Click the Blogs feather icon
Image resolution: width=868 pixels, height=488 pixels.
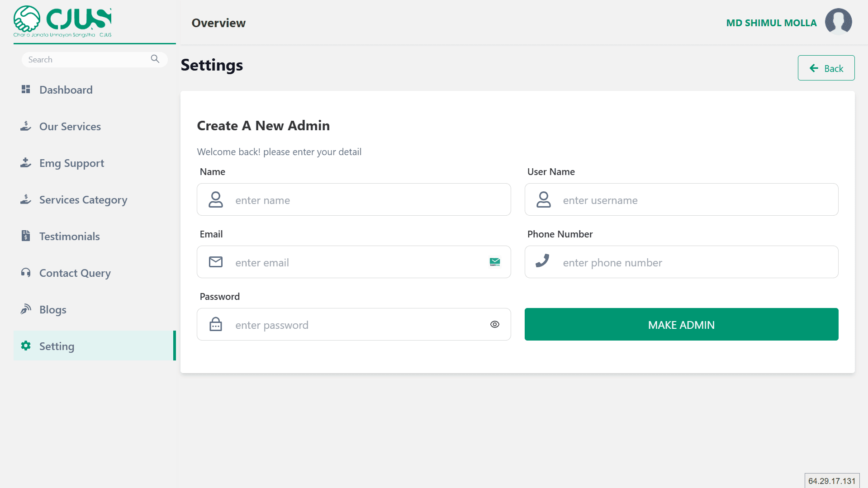[x=26, y=309]
